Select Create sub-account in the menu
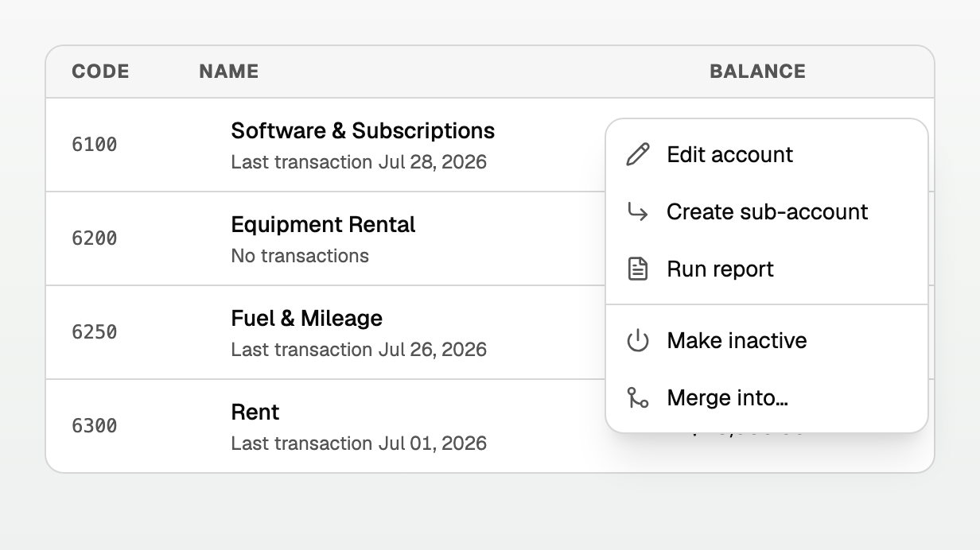This screenshot has height=550, width=980. click(x=767, y=211)
